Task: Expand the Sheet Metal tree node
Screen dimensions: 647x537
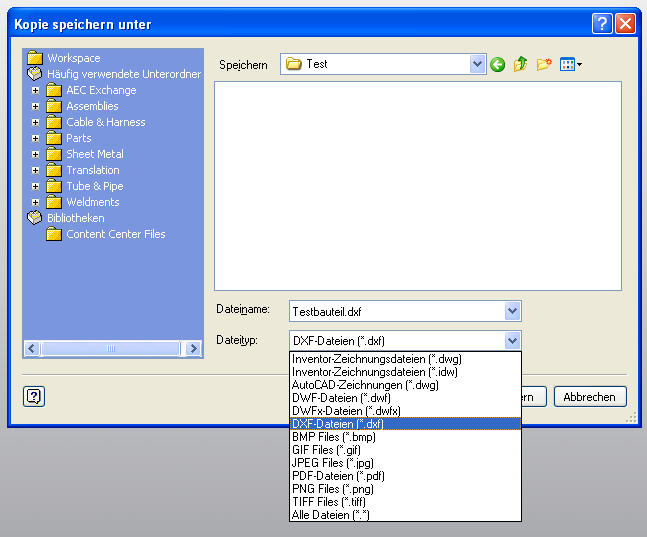Action: (36, 154)
